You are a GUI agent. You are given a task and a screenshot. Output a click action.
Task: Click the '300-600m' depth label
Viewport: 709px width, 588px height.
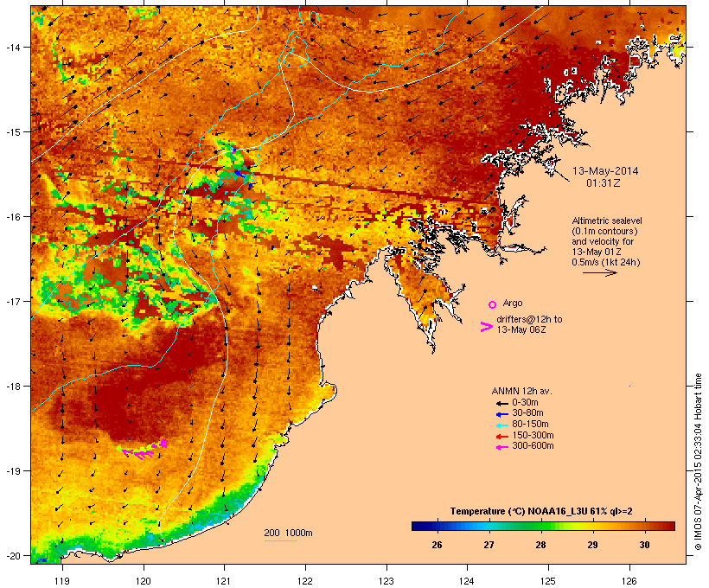click(x=533, y=446)
